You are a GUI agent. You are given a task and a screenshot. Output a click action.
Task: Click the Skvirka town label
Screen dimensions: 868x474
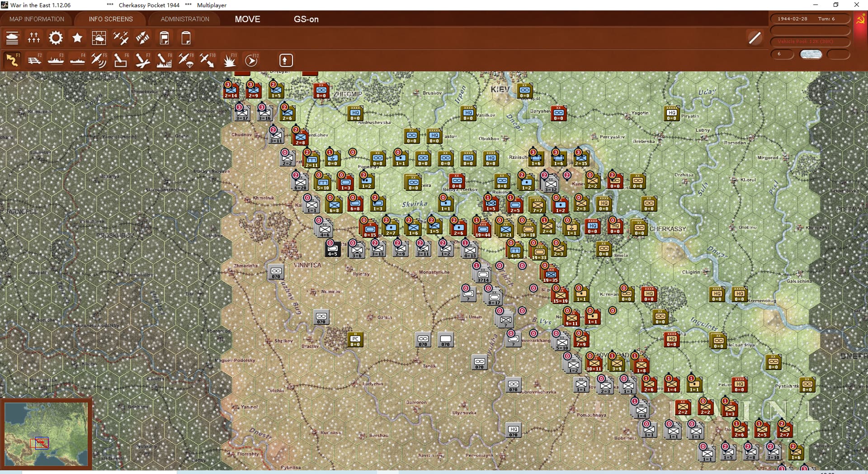click(415, 204)
